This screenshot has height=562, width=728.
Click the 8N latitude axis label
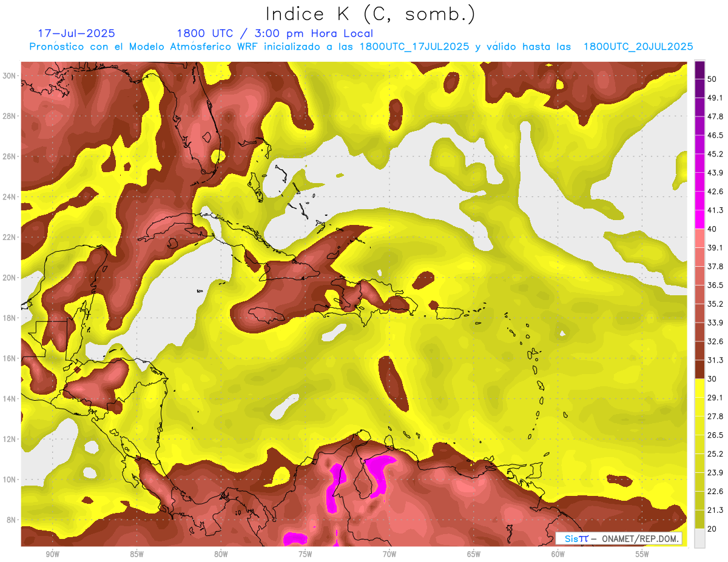[12, 520]
